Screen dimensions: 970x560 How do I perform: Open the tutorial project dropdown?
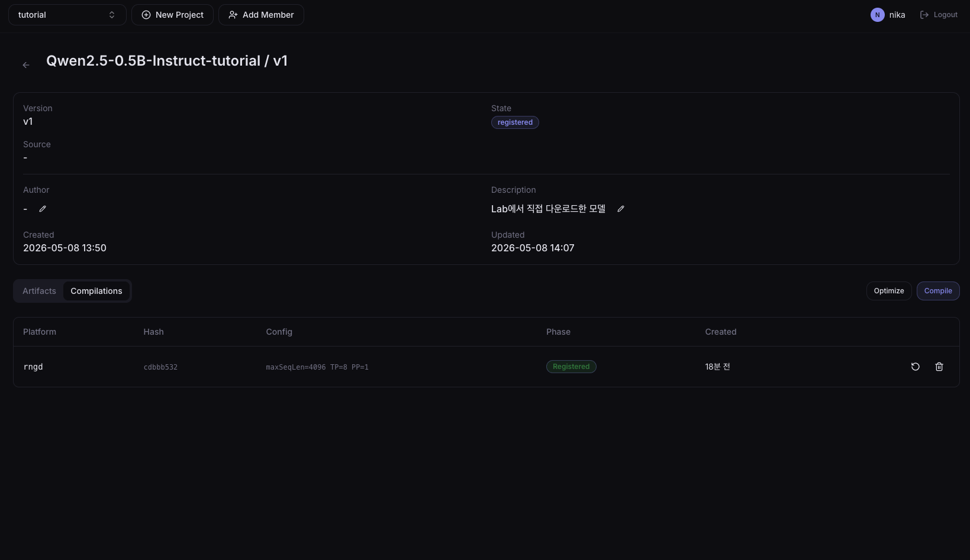[x=67, y=15]
